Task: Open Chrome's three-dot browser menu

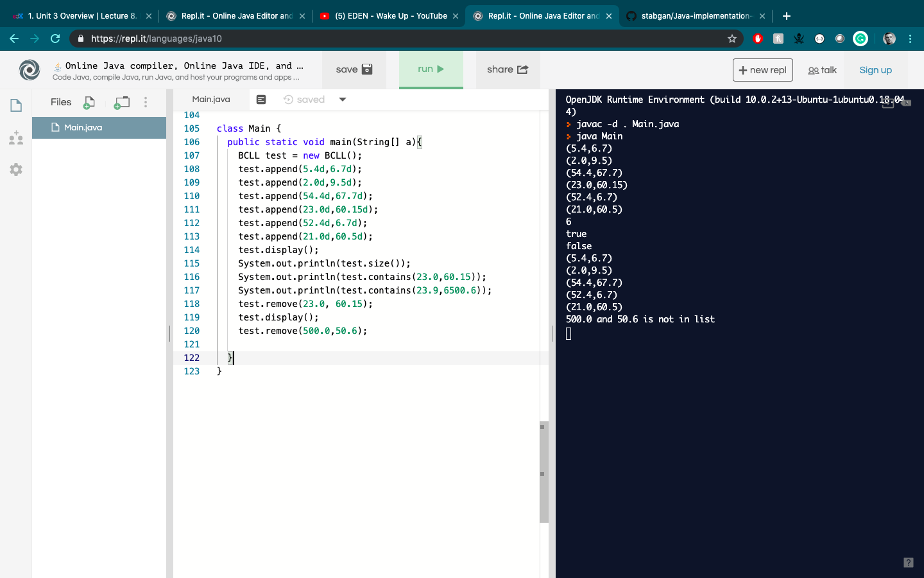Action: click(911, 39)
